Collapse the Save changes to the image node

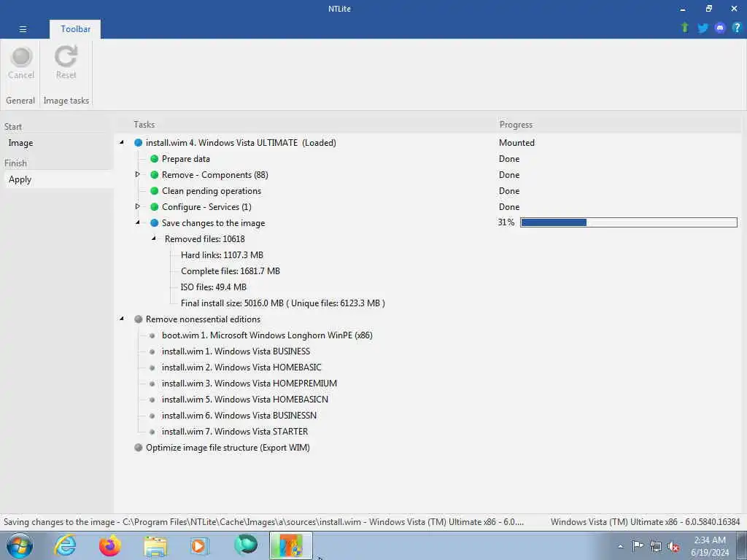click(x=138, y=222)
